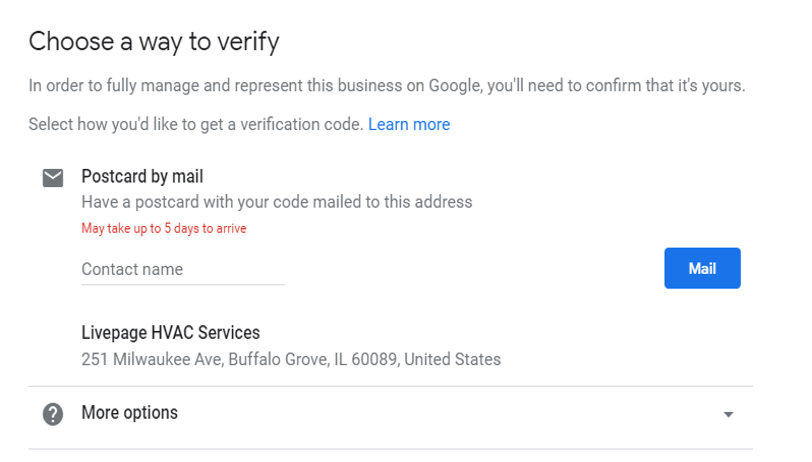Focus the Contact name input field

(x=183, y=270)
